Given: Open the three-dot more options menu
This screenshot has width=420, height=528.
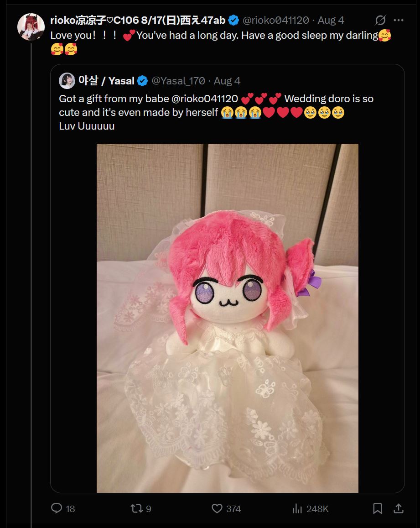Looking at the screenshot, I should [x=399, y=20].
